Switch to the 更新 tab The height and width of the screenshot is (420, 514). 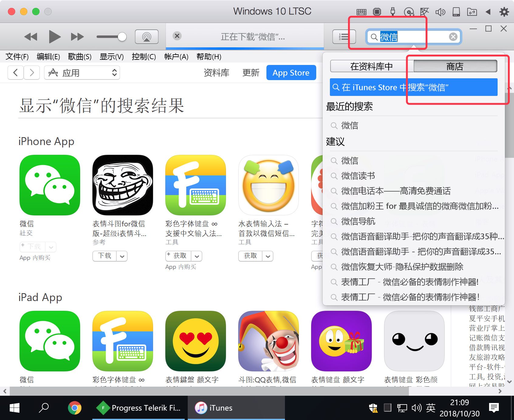coord(251,73)
